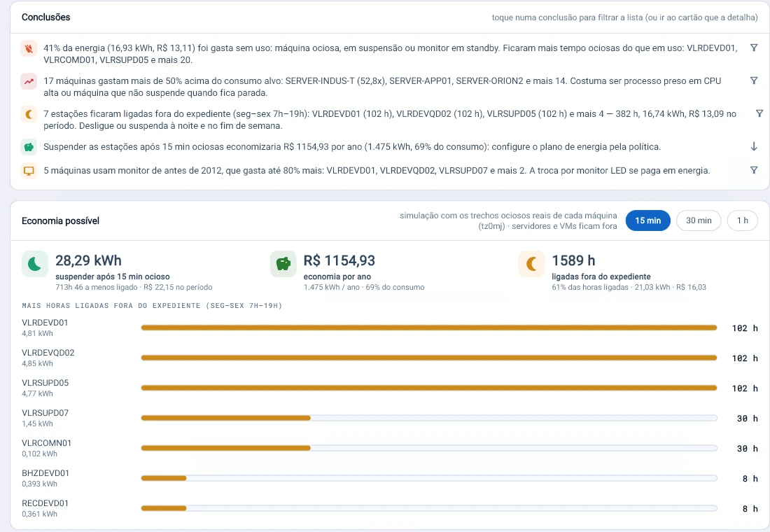Click the VLRSUPD07 machine name in the list
Viewport: 770px width, 532px height.
coord(45,412)
